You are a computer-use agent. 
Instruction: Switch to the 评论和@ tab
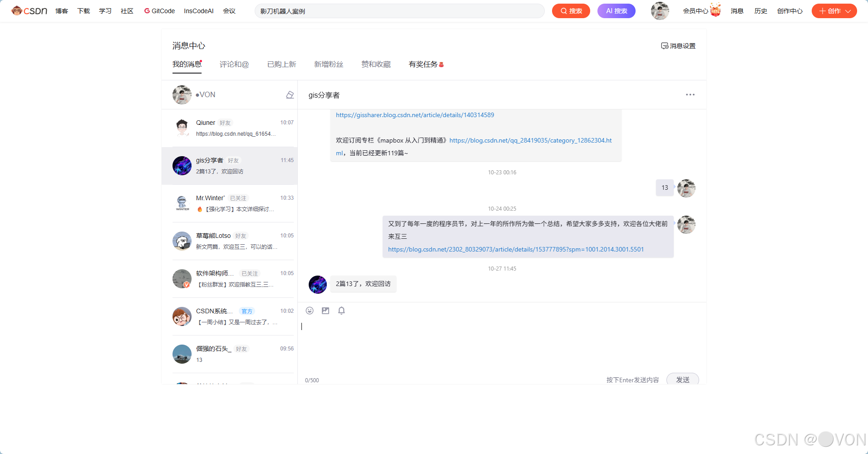(234, 64)
